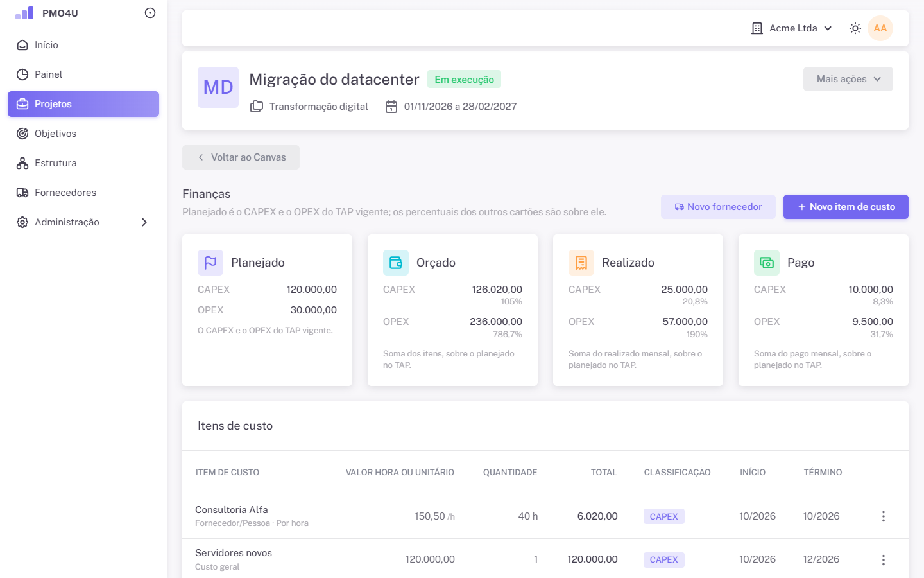Viewport: 924px width, 578px height.
Task: Click the MD project avatar
Action: pos(218,87)
